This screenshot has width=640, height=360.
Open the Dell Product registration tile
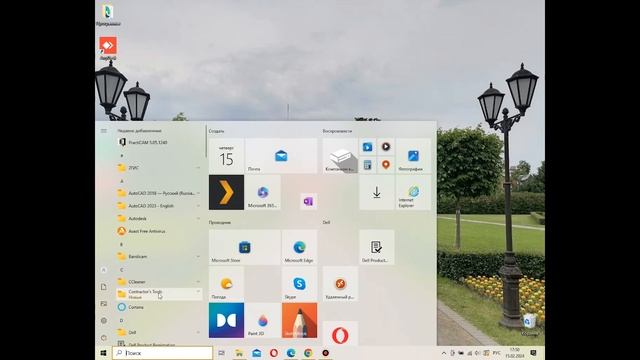376,247
